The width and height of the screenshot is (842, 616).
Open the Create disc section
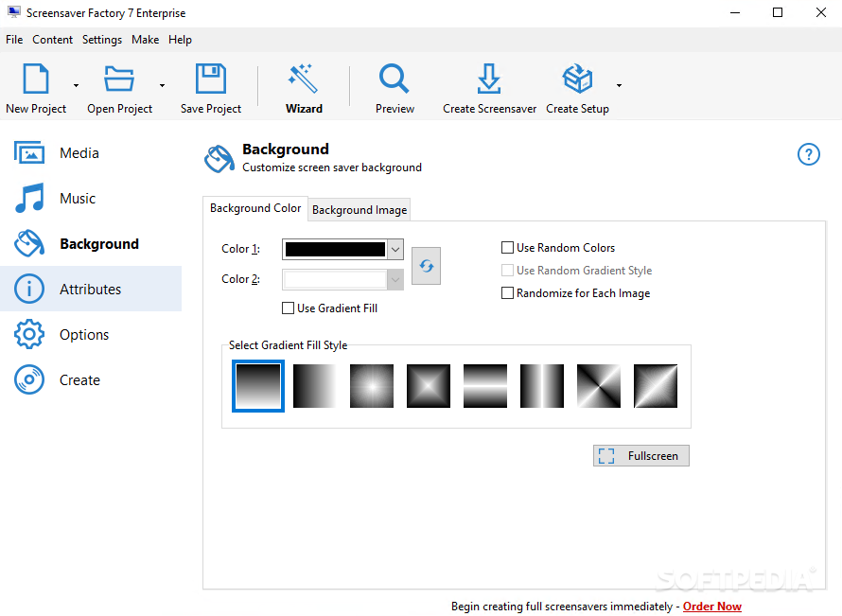coord(91,379)
